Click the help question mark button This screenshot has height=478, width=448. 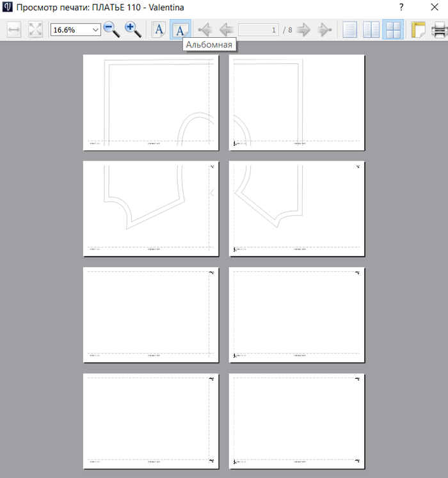point(401,8)
